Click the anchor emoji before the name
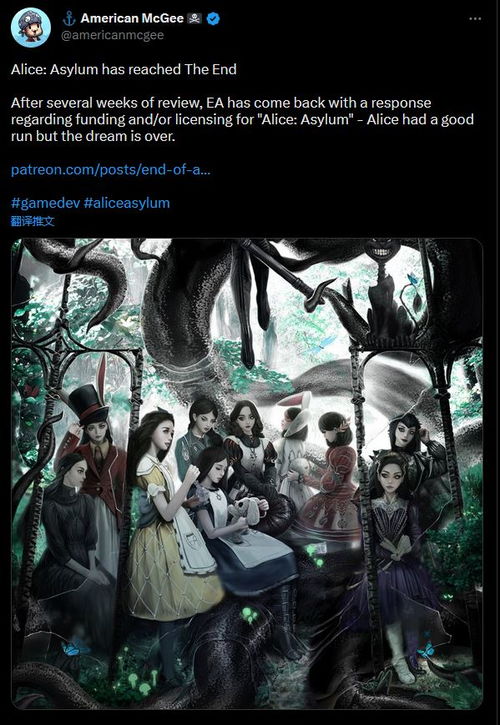 tap(68, 18)
